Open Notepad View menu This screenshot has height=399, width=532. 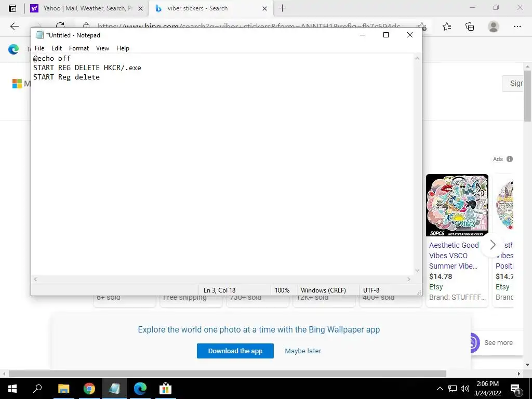[102, 48]
